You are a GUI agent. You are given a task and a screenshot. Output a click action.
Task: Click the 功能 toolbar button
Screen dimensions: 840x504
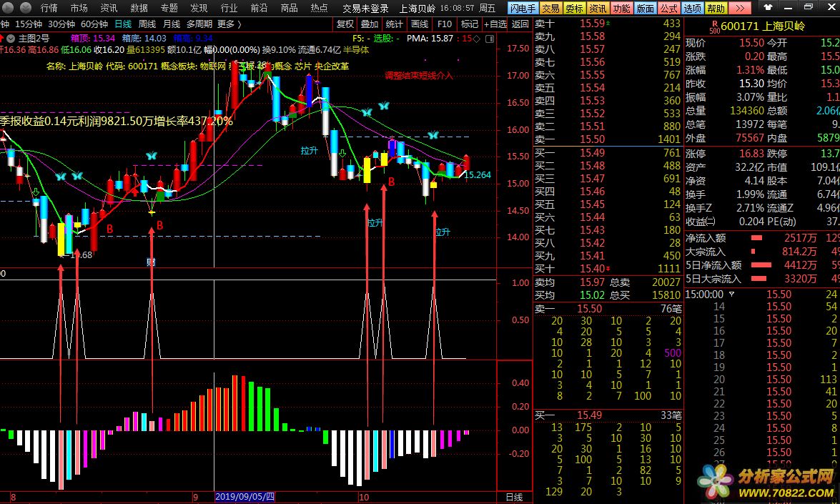click(x=621, y=8)
